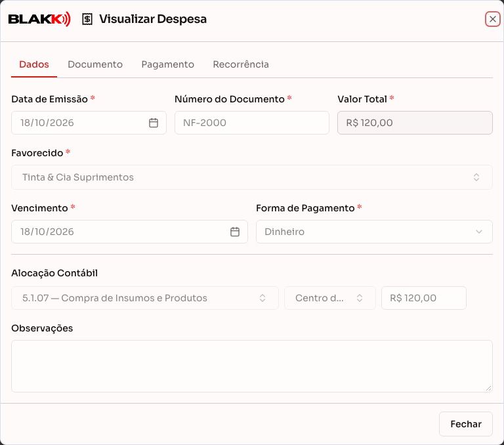The height and width of the screenshot is (445, 504).
Task: Click the Fechar button
Action: pyautogui.click(x=466, y=424)
